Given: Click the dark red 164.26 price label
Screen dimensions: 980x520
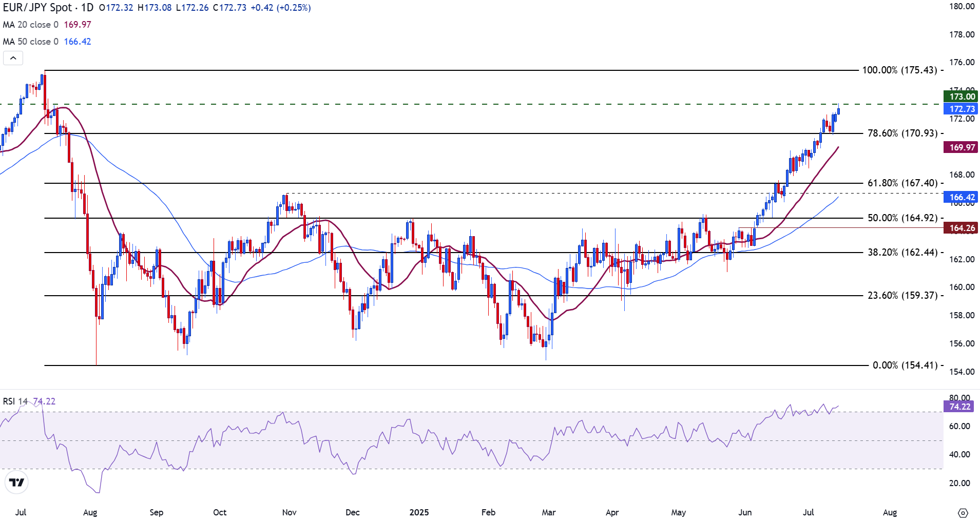Looking at the screenshot, I should click(x=961, y=228).
